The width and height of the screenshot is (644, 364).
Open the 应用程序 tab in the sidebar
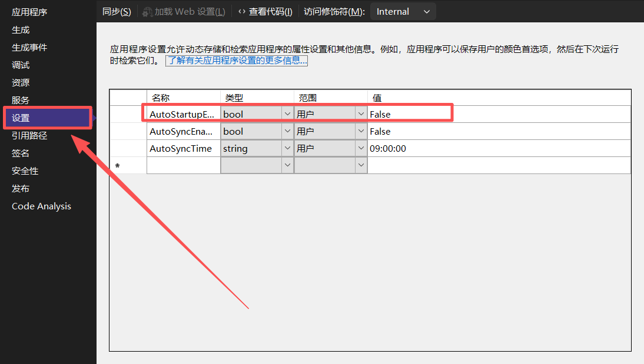click(x=29, y=12)
